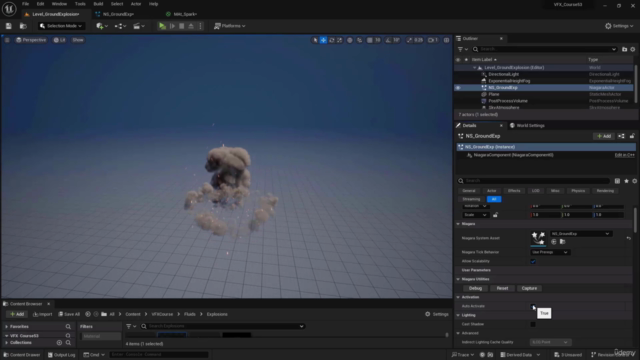Select the General details filter

(x=469, y=191)
